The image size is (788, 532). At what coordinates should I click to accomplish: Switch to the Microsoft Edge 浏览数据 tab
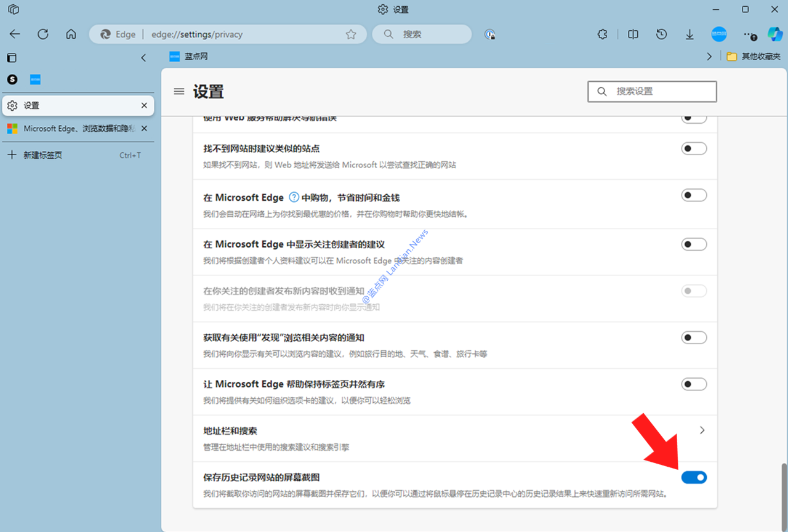78,129
